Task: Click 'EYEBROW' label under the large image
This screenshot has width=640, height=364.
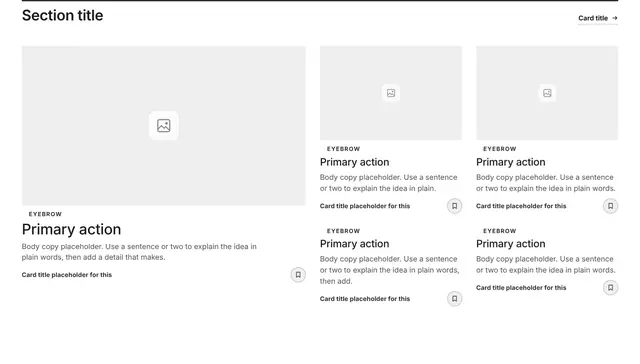Action: (x=45, y=214)
